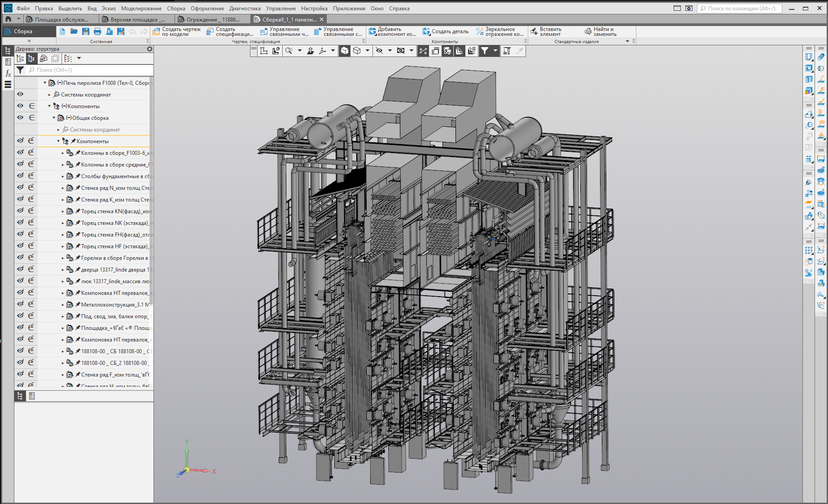This screenshot has height=504, width=828.
Task: Click the Save document icon
Action: tap(85, 31)
